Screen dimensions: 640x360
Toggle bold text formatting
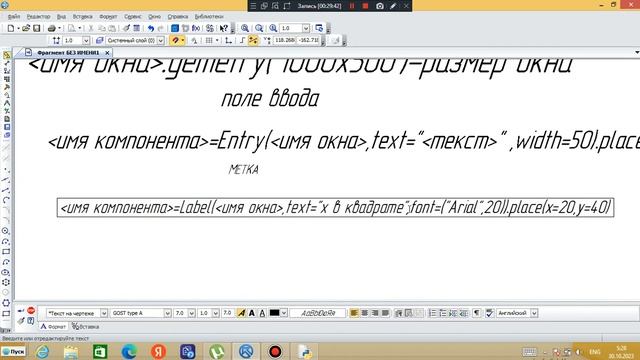[252, 313]
